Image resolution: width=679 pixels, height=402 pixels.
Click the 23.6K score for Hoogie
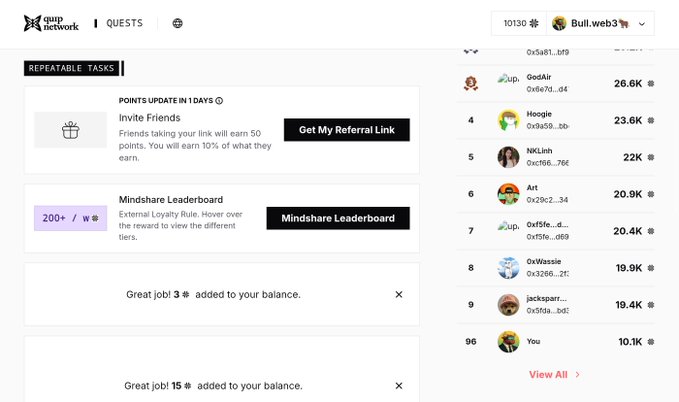[628, 120]
